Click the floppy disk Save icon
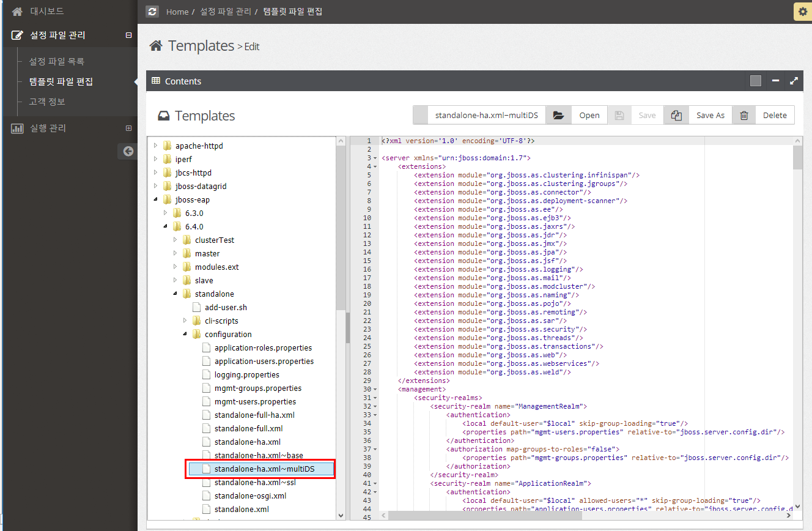 click(619, 115)
